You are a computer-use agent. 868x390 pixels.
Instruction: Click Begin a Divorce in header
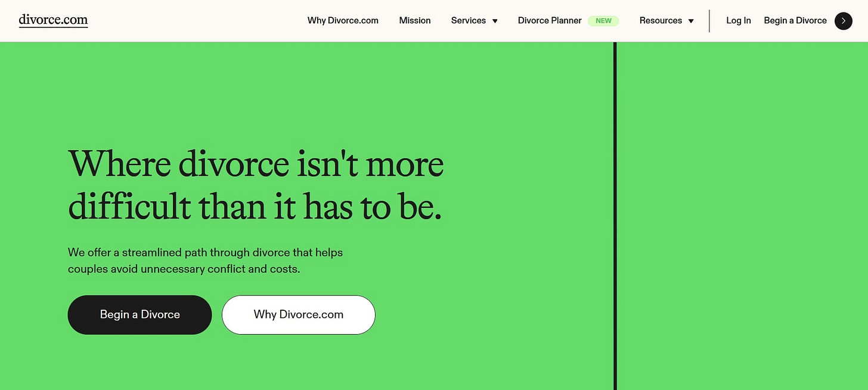[x=795, y=20]
